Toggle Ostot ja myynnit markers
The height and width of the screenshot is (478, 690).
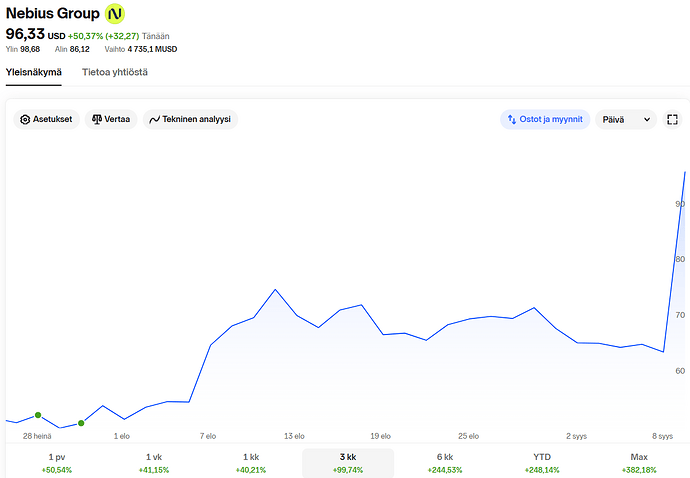pos(545,119)
